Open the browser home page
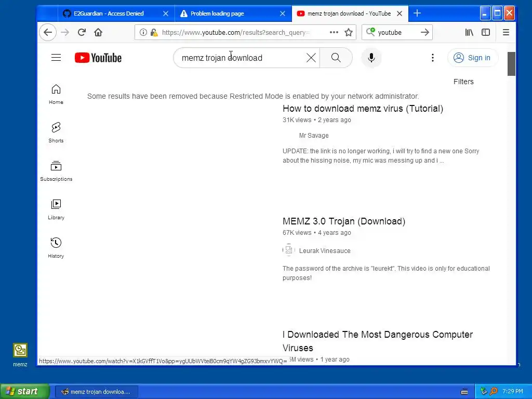The height and width of the screenshot is (399, 532). (x=98, y=33)
